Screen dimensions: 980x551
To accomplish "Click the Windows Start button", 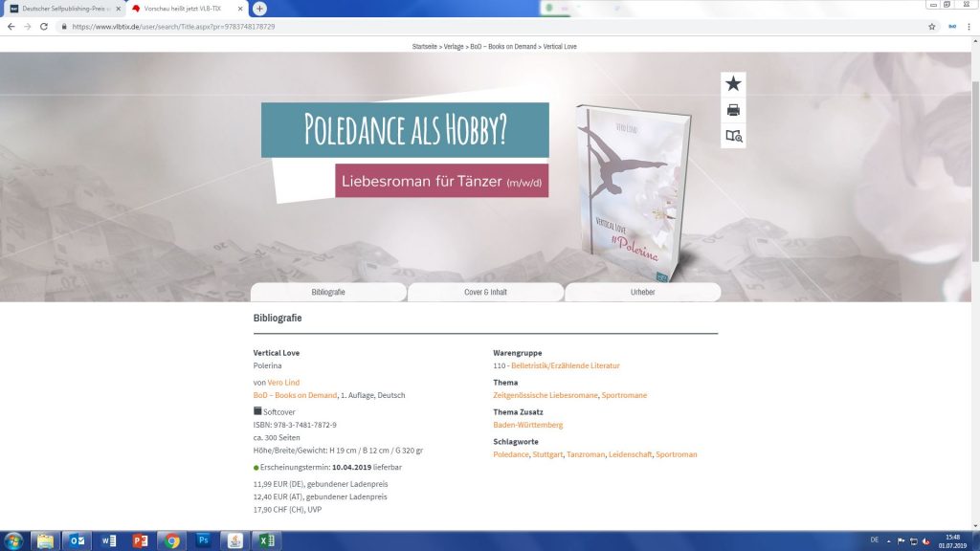I will tap(13, 541).
